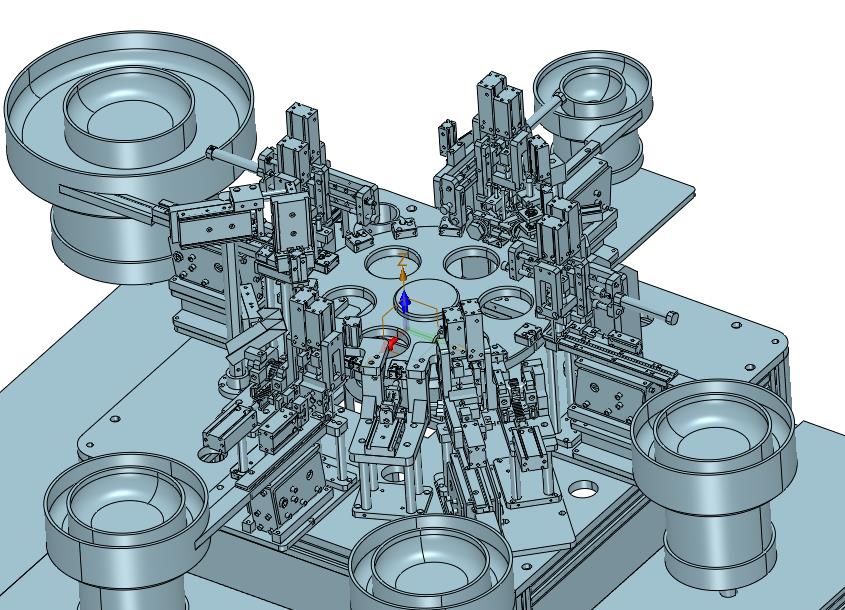Pick the feed tube leaving the top-left bowl
845x610 pixels.
pyautogui.click(x=234, y=160)
